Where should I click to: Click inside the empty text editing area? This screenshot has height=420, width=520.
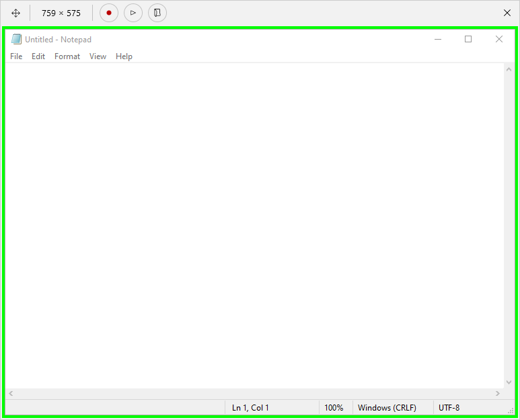pyautogui.click(x=255, y=225)
